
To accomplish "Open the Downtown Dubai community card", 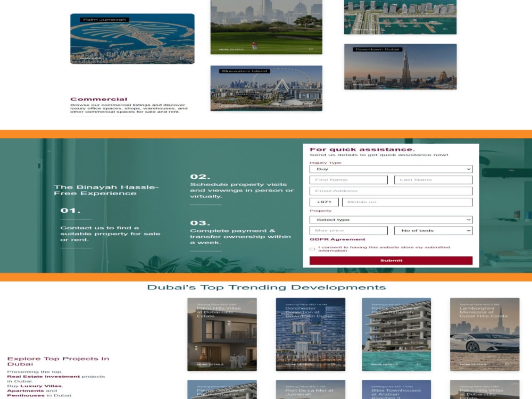I will (401, 66).
